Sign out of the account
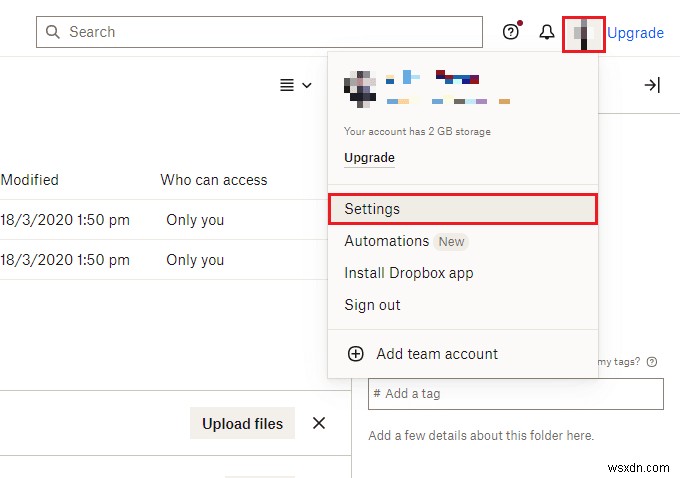The height and width of the screenshot is (478, 681). (372, 305)
